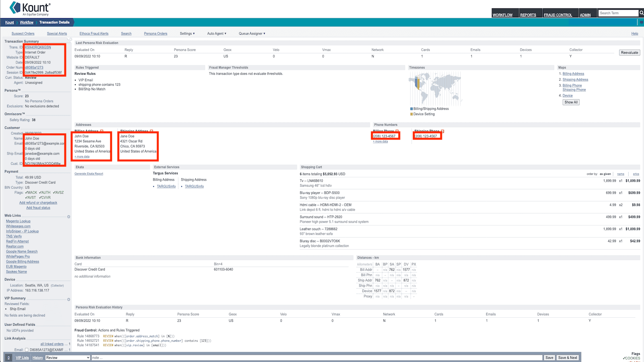This screenshot has height=362, width=644.
Task: Open Persona Orders
Action: pos(156,33)
